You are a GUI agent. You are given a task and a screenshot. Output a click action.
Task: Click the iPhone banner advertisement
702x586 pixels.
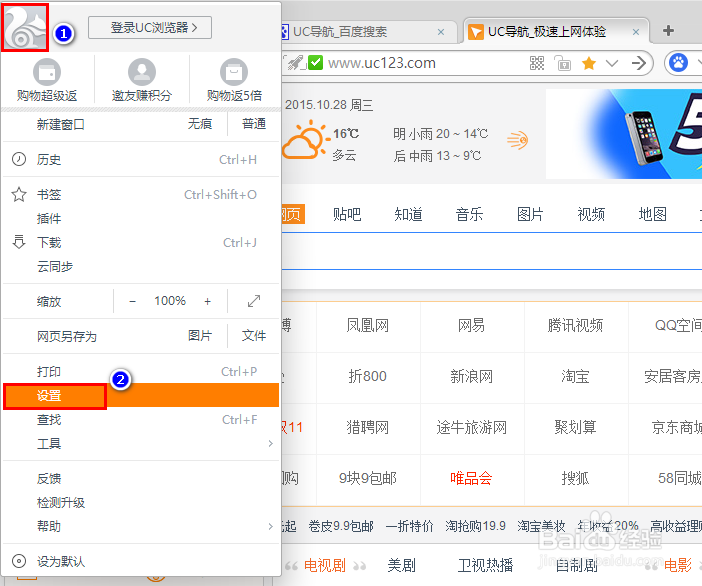pyautogui.click(x=624, y=134)
